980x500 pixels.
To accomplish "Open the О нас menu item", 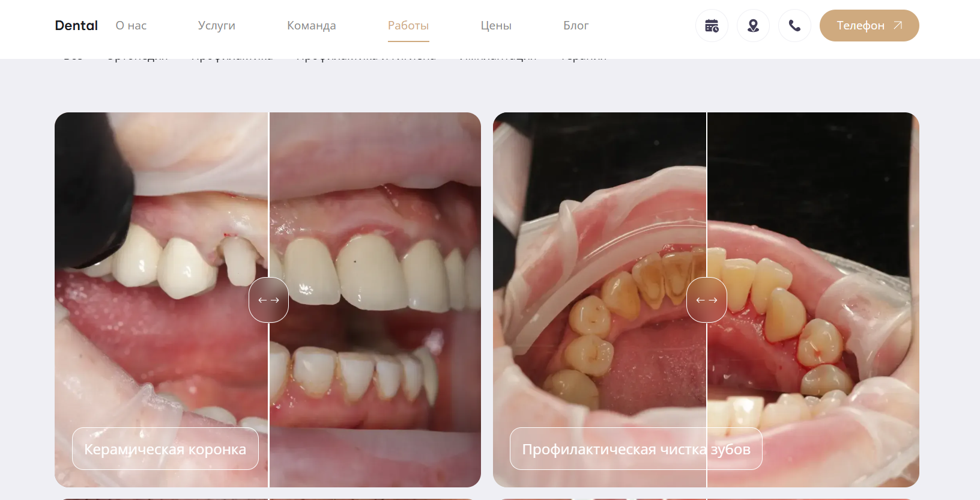I will 131,25.
